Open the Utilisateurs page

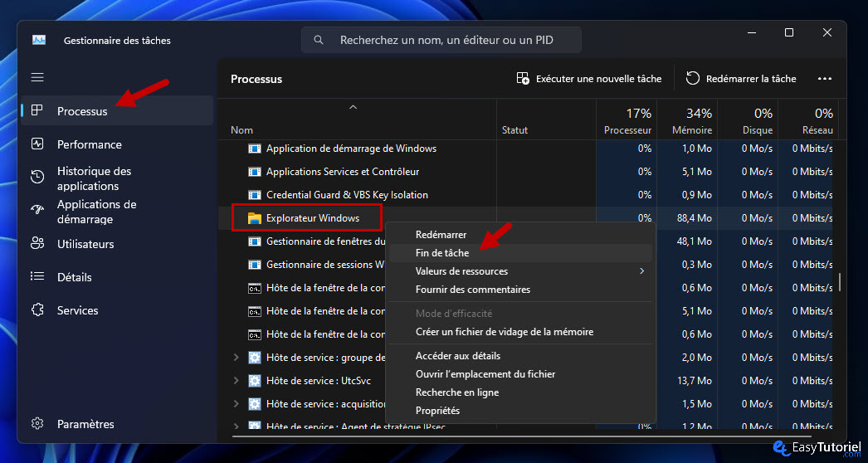click(x=117, y=244)
